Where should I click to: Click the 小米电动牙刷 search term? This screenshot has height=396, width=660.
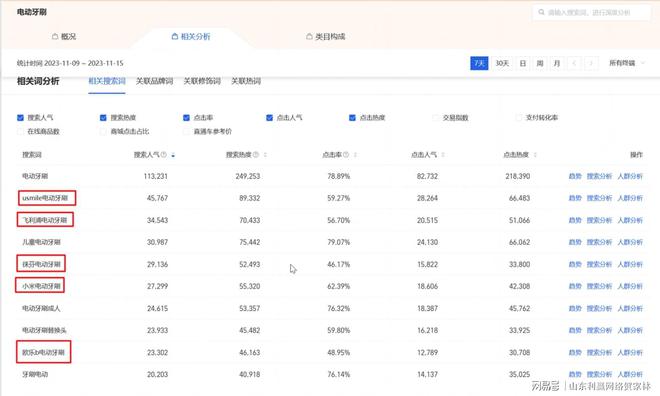(x=41, y=286)
